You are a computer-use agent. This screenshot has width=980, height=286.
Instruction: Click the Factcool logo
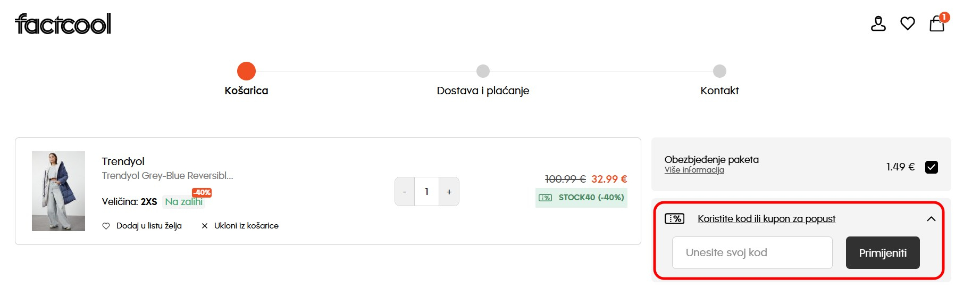click(x=63, y=24)
